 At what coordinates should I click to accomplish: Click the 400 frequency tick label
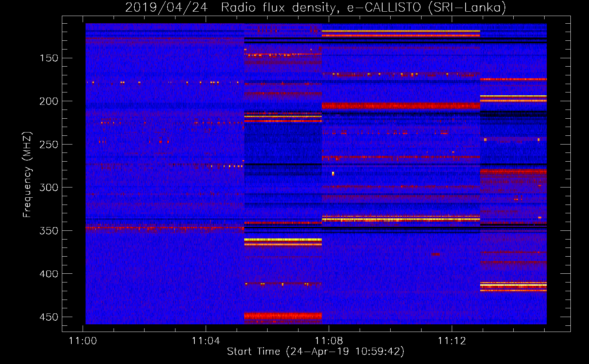click(x=49, y=274)
